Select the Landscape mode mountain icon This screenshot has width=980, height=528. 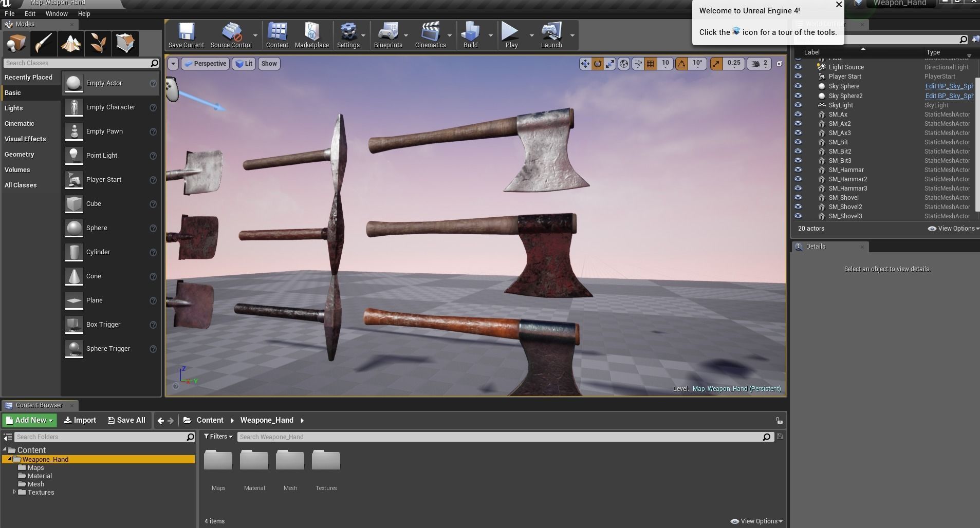tap(70, 44)
